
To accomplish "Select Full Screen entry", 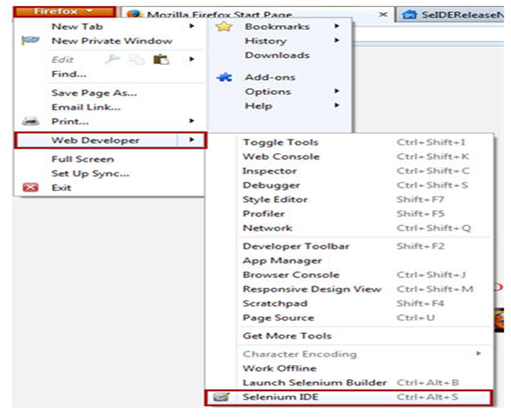I will [x=110, y=159].
